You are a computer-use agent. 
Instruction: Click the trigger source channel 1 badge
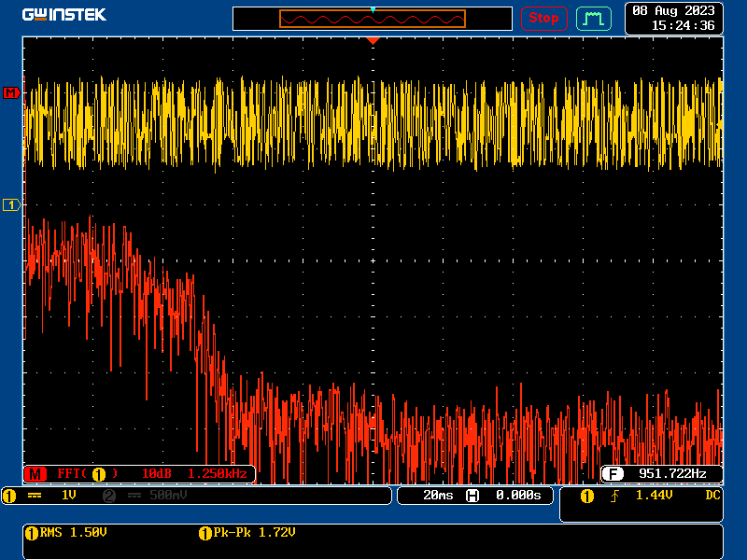point(587,497)
